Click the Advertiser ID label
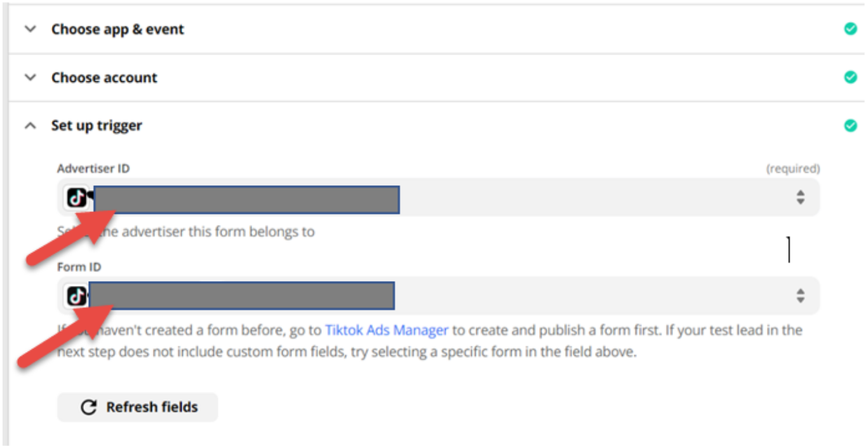This screenshot has width=868, height=446. point(93,169)
